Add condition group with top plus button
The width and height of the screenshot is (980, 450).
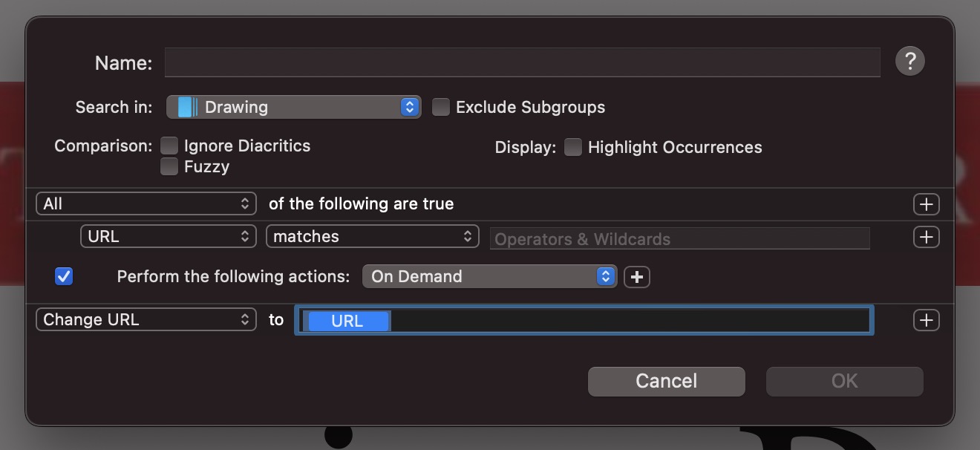click(926, 204)
